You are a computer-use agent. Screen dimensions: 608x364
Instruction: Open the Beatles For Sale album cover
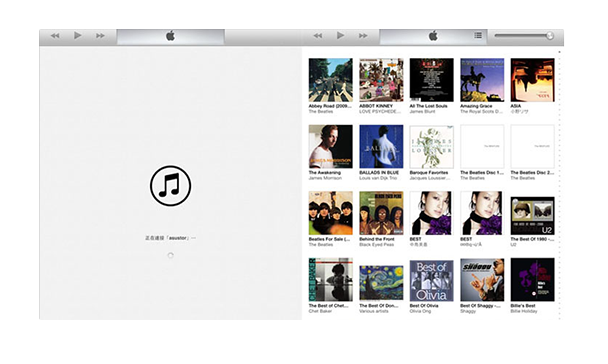[331, 213]
